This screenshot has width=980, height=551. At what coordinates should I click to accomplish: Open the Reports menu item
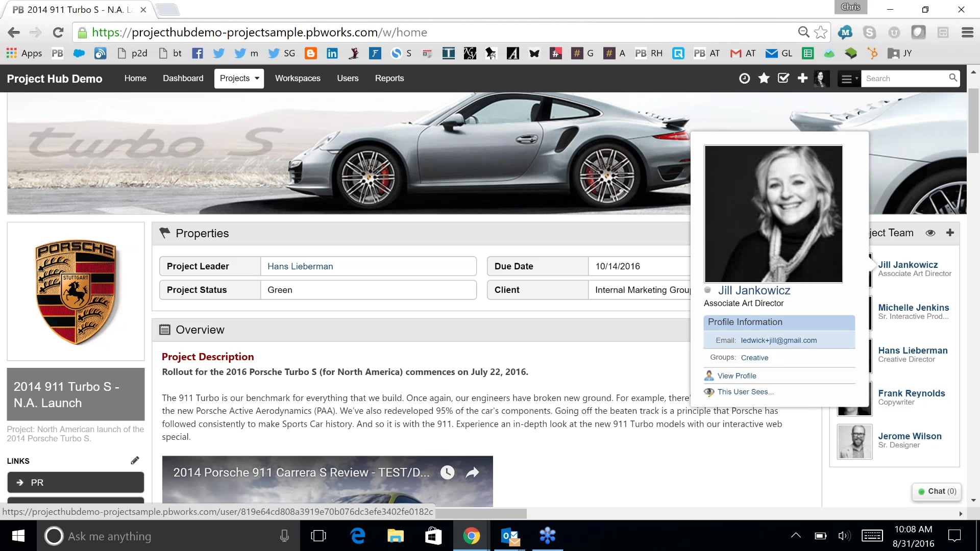389,78
